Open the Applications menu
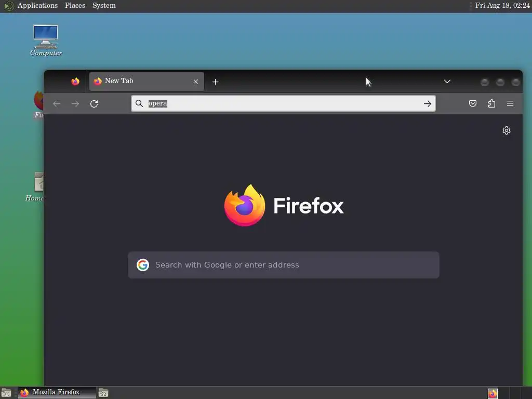The width and height of the screenshot is (532, 399). [37, 5]
